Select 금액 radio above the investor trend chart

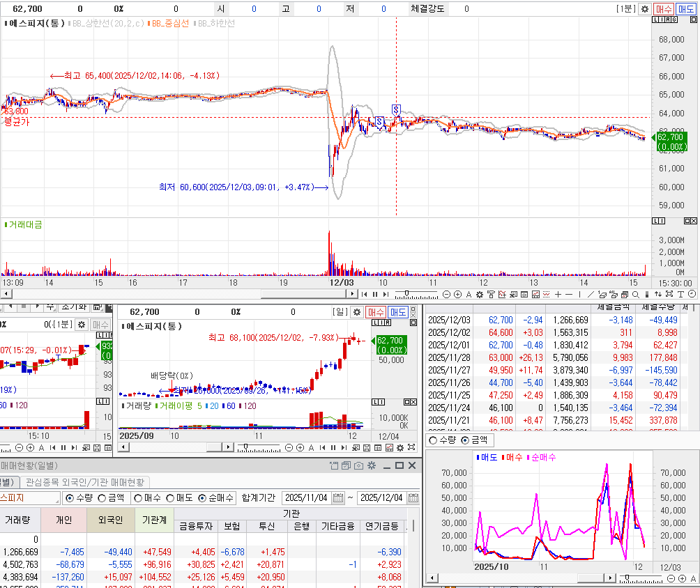coord(465,440)
